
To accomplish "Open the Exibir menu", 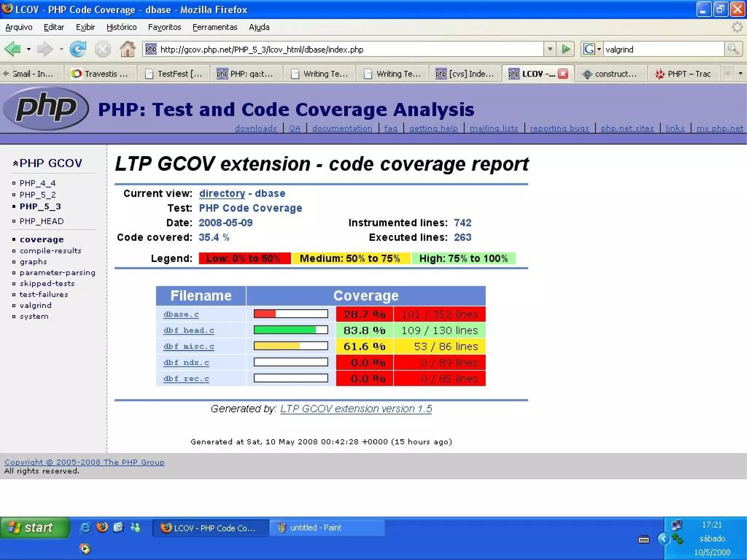I will (x=85, y=27).
